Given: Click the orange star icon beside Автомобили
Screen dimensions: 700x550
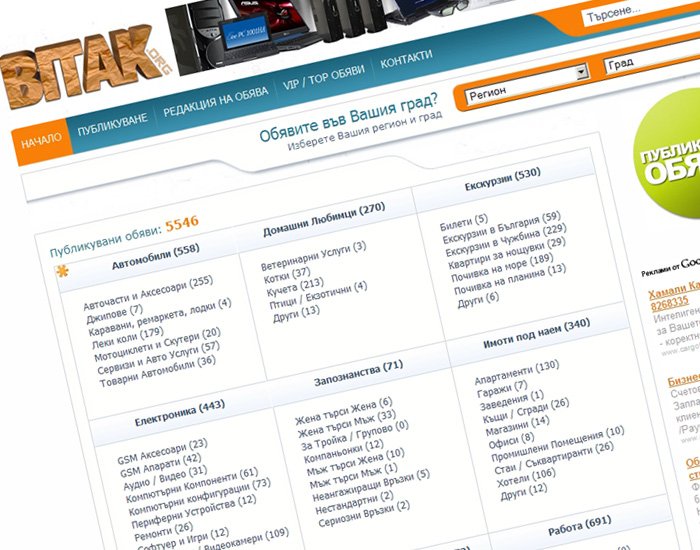Looking at the screenshot, I should coord(61,272).
